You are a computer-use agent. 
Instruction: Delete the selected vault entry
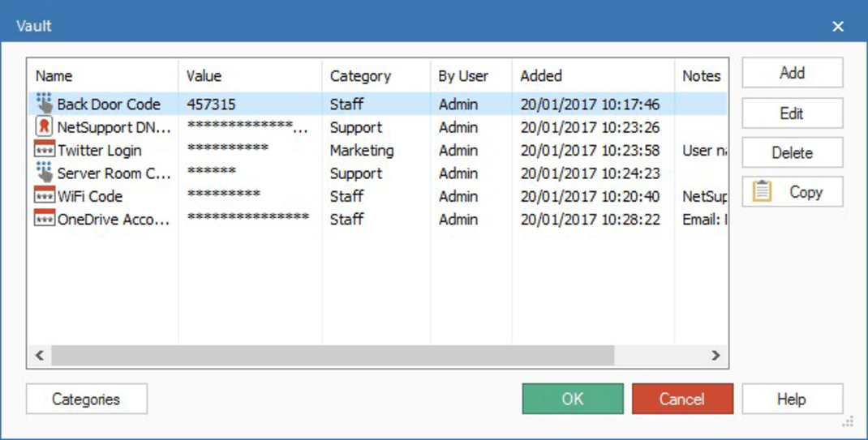pos(792,152)
